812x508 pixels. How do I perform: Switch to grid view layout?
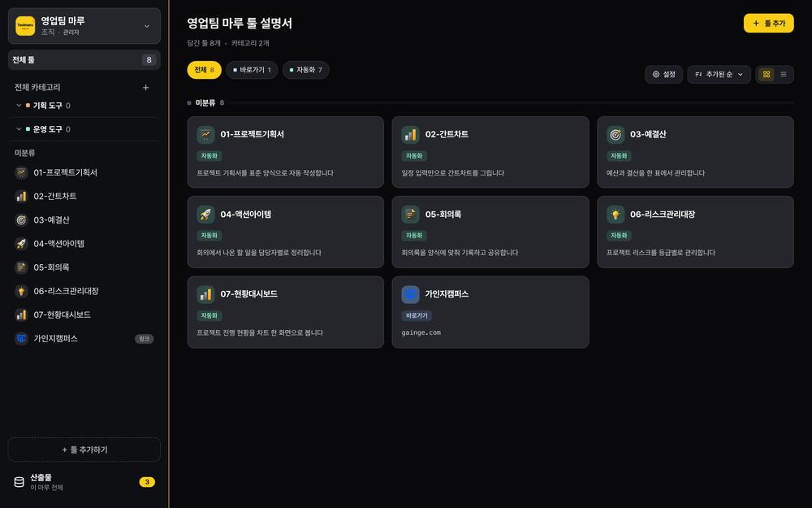click(x=767, y=74)
